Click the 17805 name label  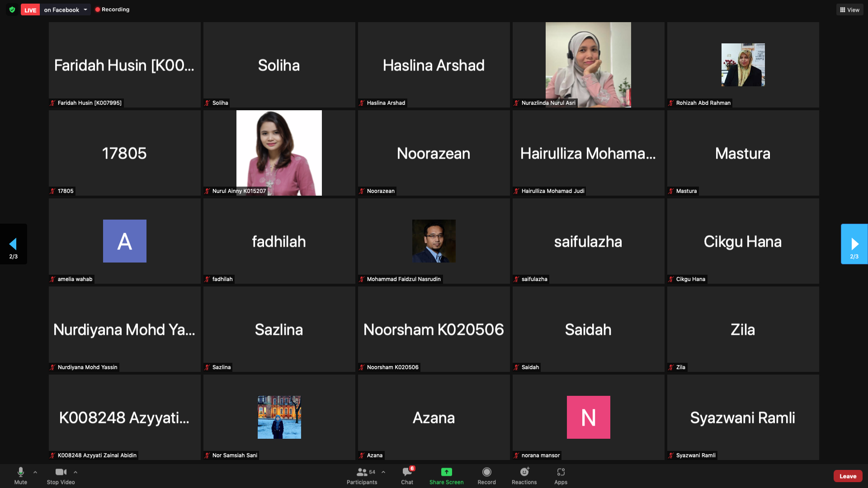point(66,191)
